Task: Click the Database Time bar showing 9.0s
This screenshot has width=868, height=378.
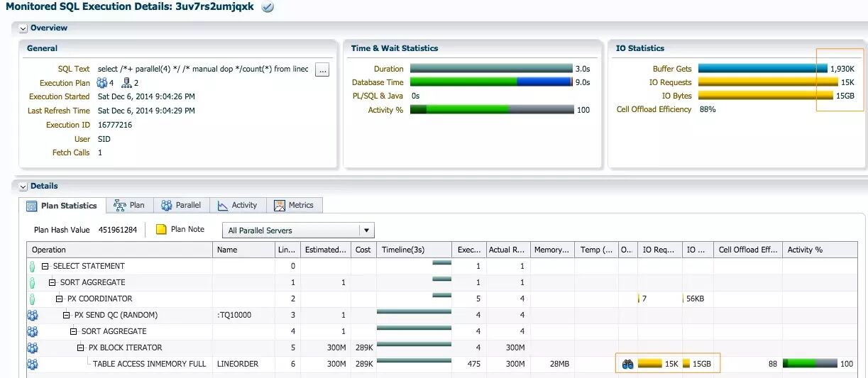Action: pyautogui.click(x=490, y=82)
